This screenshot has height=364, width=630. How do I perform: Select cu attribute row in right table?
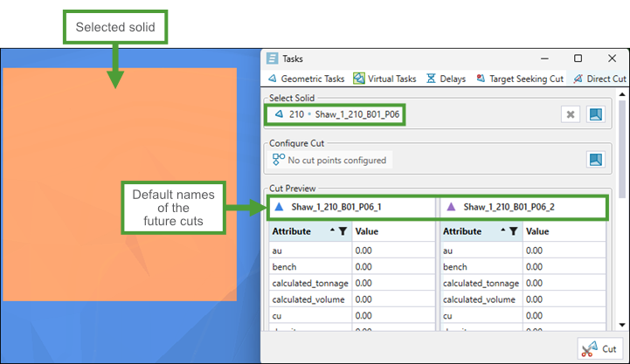[x=523, y=315]
